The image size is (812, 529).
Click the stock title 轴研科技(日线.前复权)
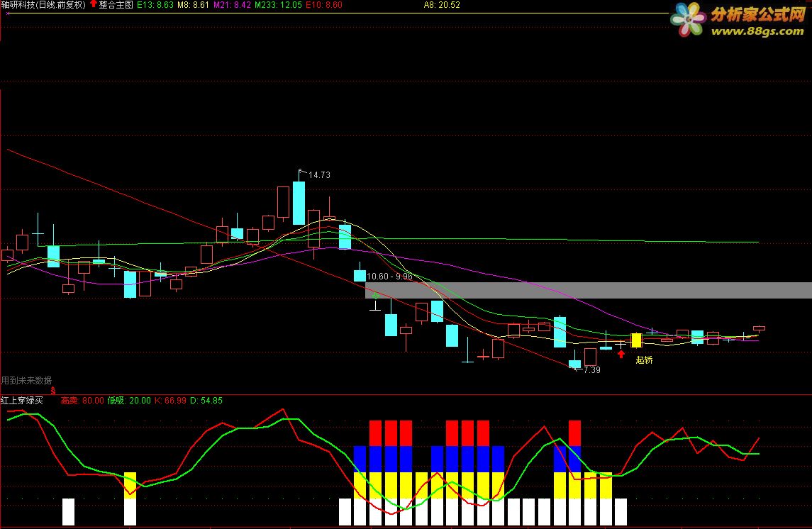coord(43,5)
